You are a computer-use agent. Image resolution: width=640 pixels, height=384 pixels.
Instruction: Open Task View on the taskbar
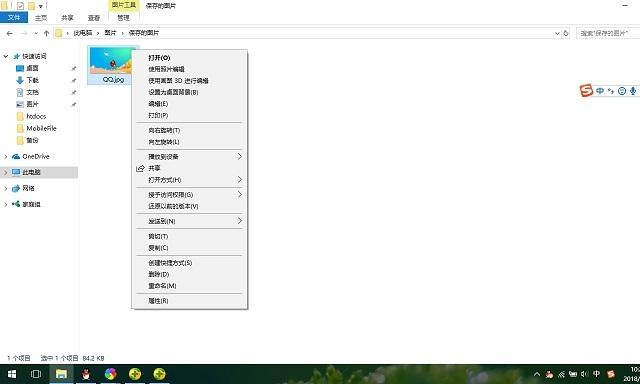point(36,374)
